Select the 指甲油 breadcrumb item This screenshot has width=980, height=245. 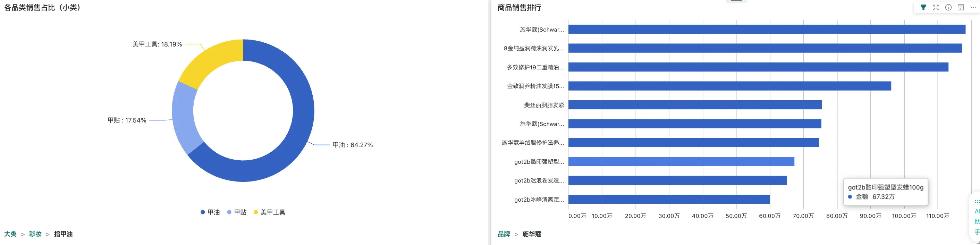click(63, 234)
